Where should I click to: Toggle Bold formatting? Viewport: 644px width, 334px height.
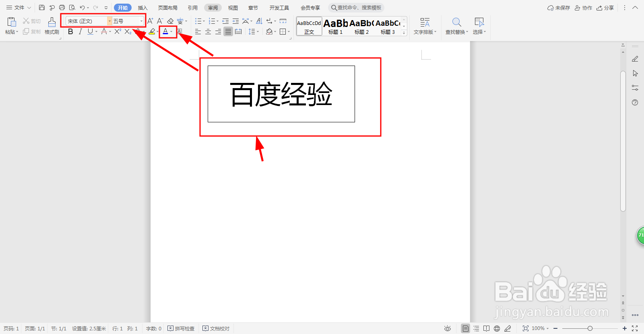tap(70, 31)
